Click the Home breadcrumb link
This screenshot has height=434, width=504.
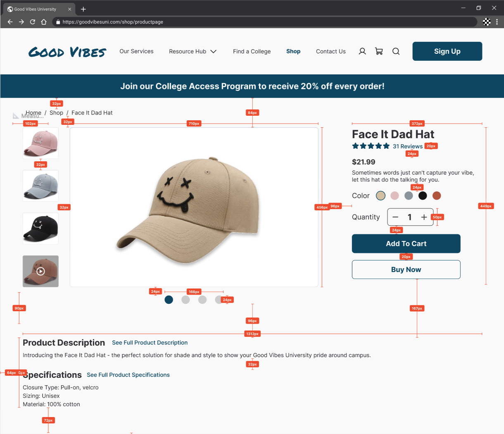(33, 112)
